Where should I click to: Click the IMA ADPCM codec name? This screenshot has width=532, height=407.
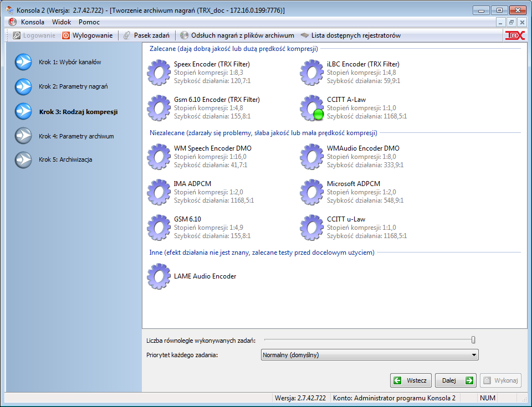click(192, 183)
